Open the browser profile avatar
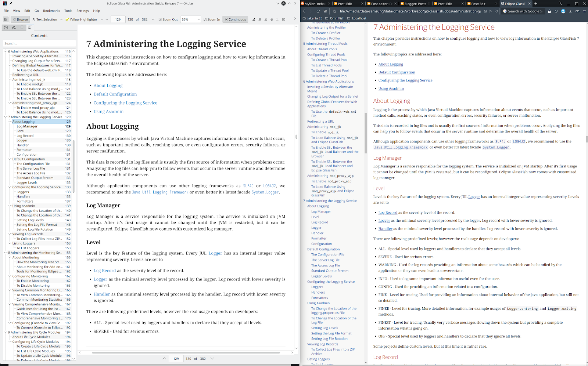 563,11
